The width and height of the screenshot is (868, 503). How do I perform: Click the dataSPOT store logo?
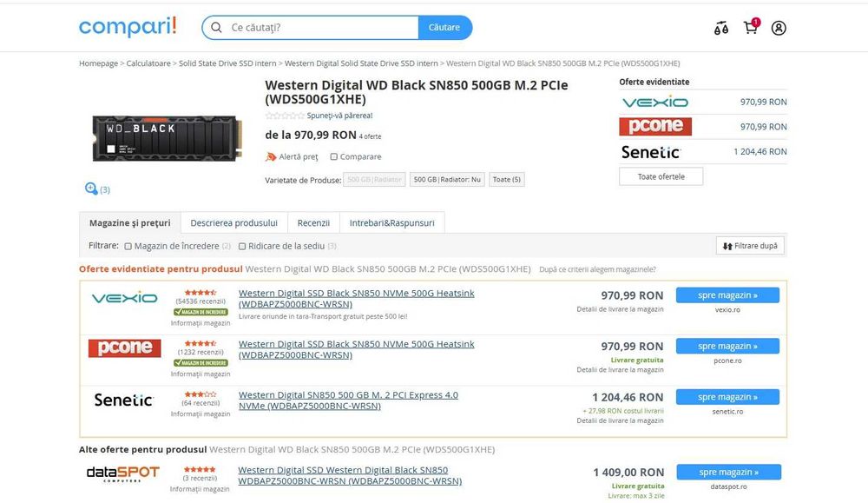coord(123,473)
